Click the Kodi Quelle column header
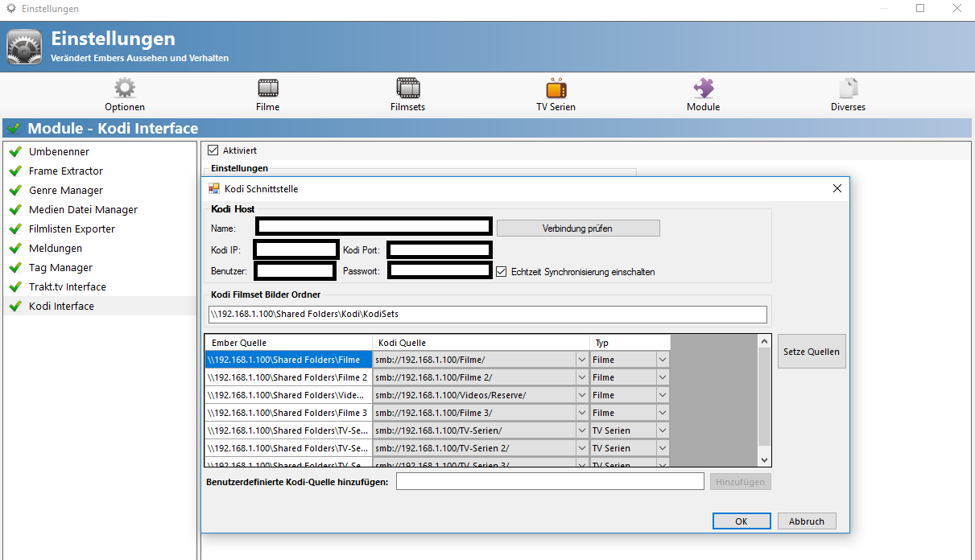 481,343
